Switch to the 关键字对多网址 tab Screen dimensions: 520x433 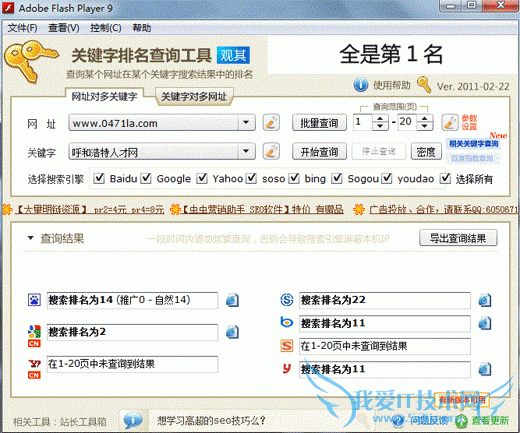pos(194,96)
